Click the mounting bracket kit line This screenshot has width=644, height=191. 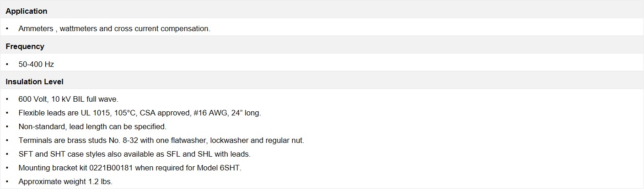pyautogui.click(x=130, y=168)
